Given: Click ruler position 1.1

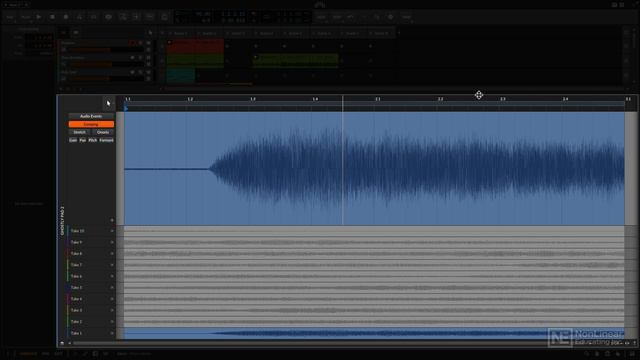Looking at the screenshot, I should [128, 99].
